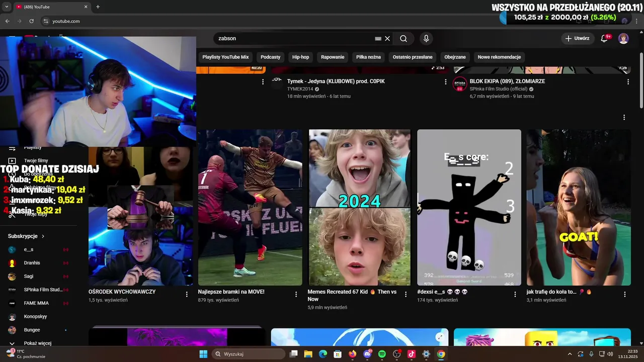
Task: Reload the page in Chrome
Action: [31, 21]
